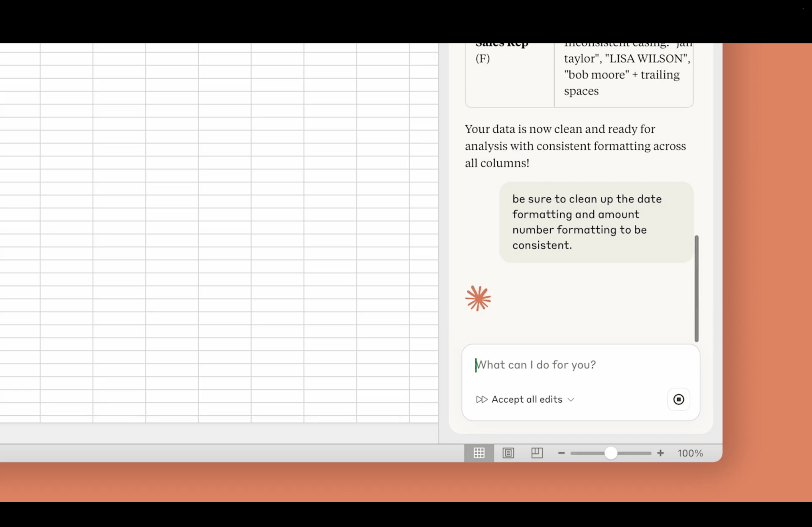Click the fast-forward icon before Accept all edits

pos(481,399)
